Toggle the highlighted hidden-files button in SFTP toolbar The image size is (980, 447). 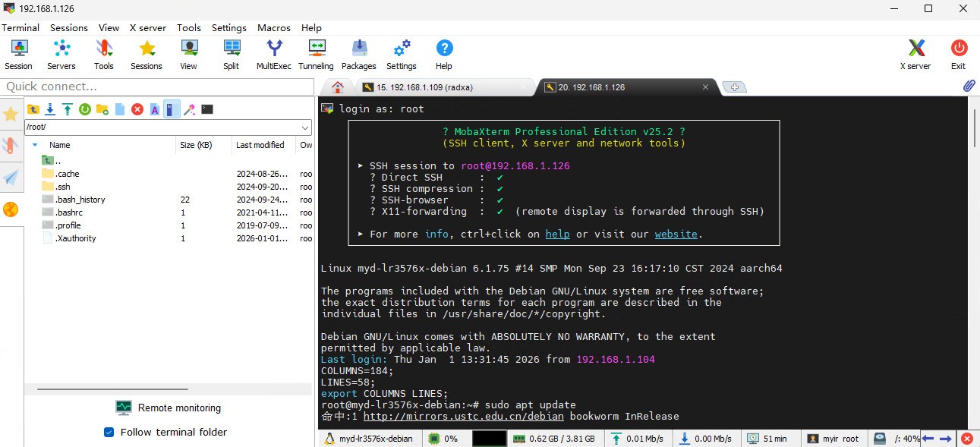172,109
